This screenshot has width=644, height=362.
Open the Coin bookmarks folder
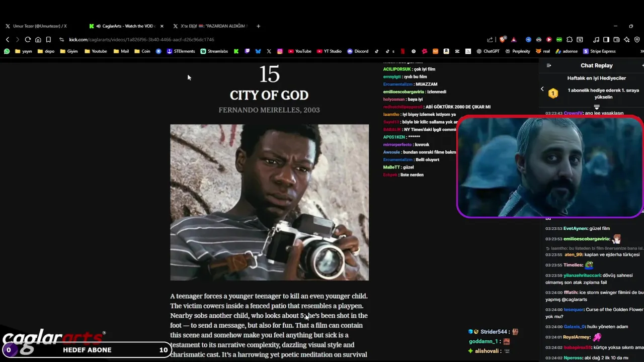pos(142,51)
